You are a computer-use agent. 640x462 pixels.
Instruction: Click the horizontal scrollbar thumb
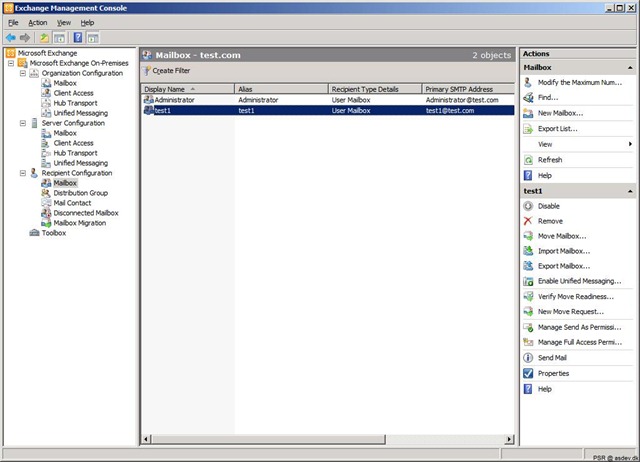click(x=269, y=440)
